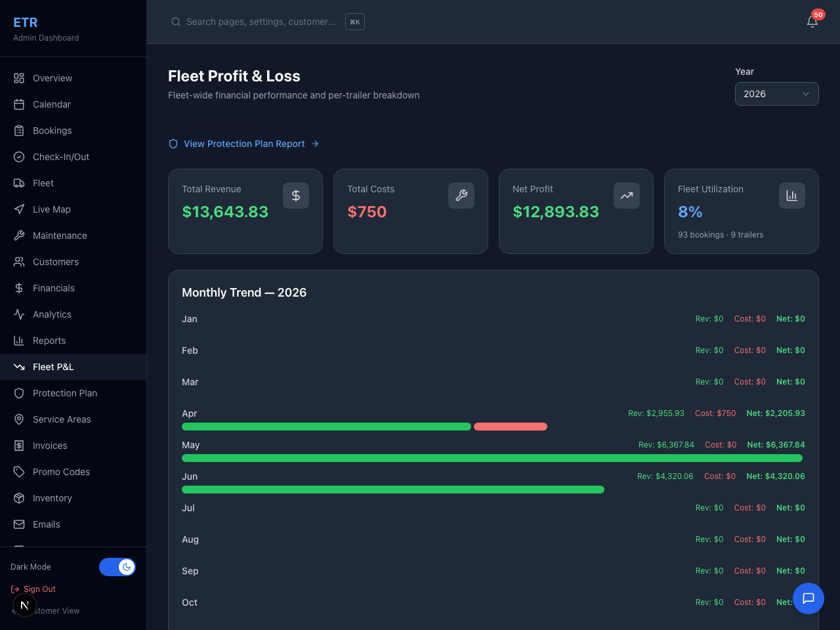Viewport: 840px width, 630px height.
Task: Click the Maintenance wrench icon in sidebar
Action: (x=19, y=236)
